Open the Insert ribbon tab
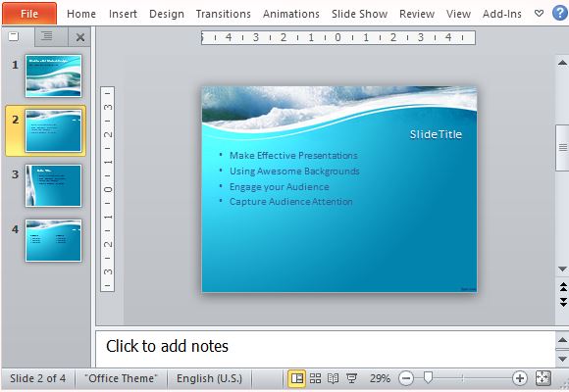Viewport: 569px width, 392px height. point(123,14)
